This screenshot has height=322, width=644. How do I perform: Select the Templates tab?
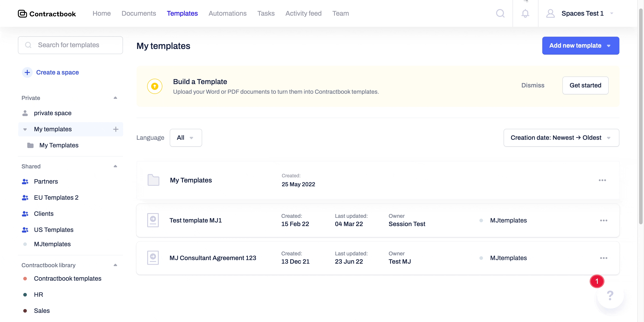[182, 13]
